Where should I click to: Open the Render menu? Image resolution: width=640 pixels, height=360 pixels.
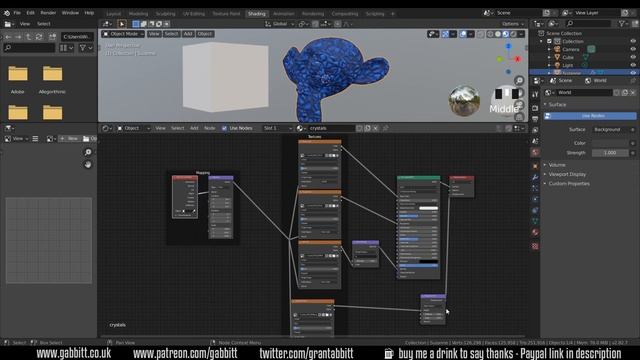pyautogui.click(x=48, y=13)
